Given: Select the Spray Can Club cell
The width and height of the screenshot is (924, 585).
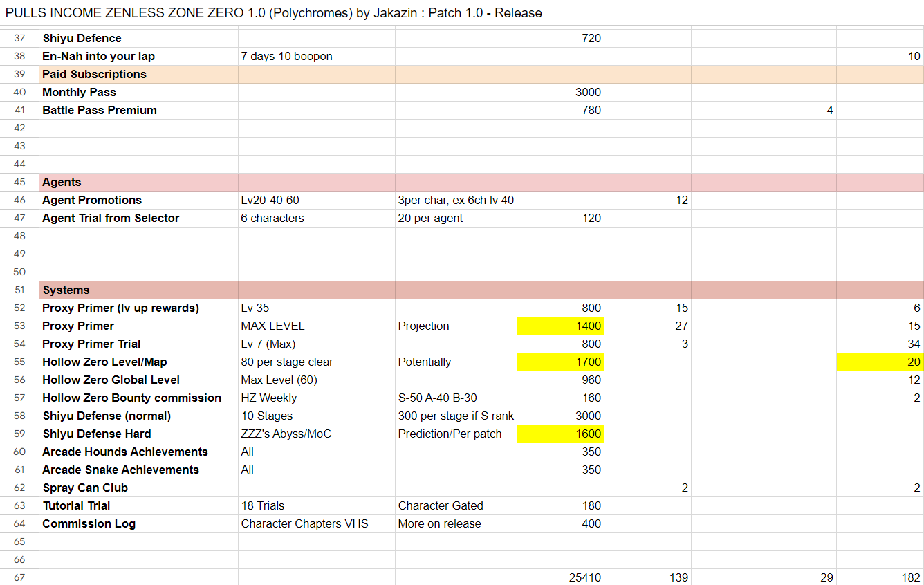Looking at the screenshot, I should point(138,488).
